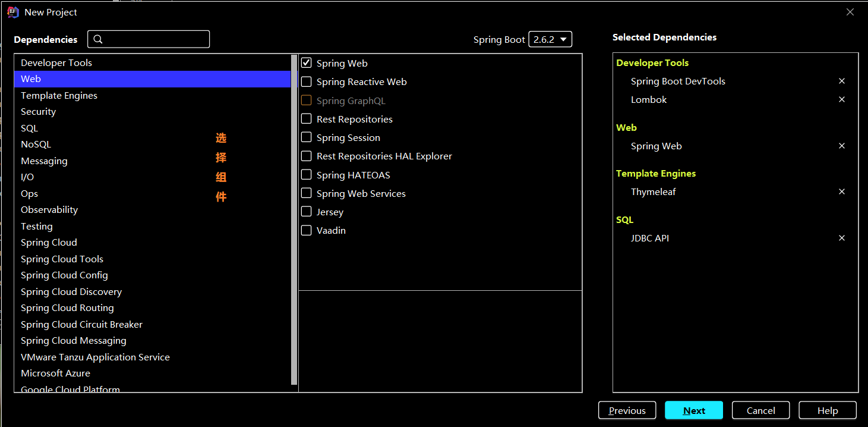The height and width of the screenshot is (427, 868).
Task: Tick the Vaadin checkbox
Action: 307,230
